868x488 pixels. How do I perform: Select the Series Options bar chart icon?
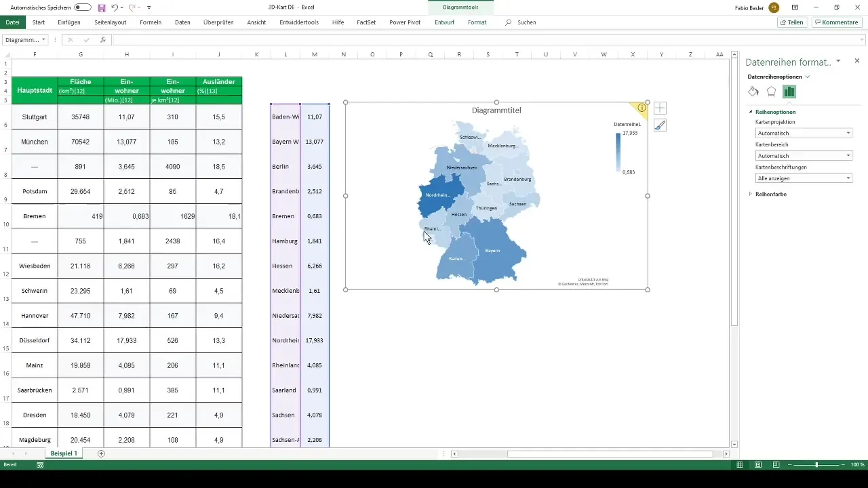point(789,91)
